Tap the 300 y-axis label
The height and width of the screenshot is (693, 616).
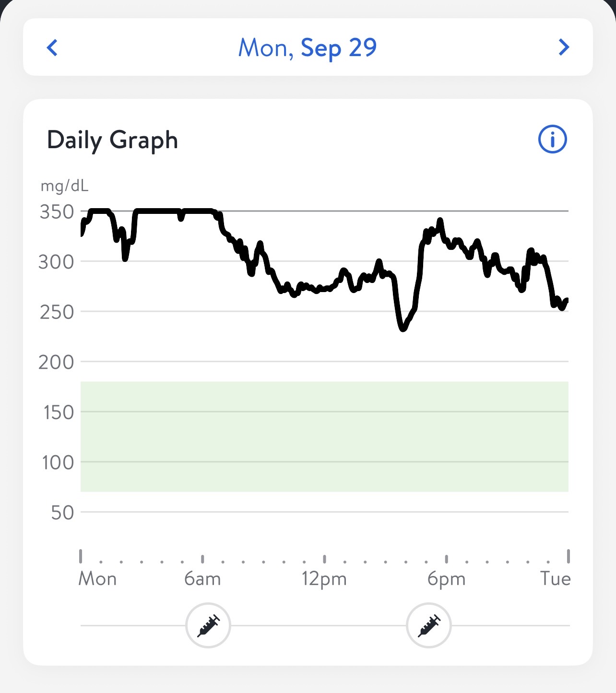(57, 262)
